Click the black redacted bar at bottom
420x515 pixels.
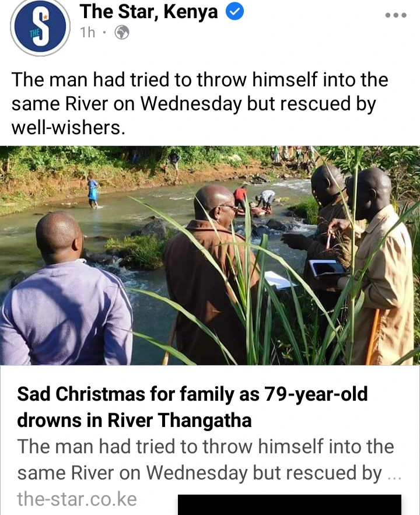coord(289,505)
